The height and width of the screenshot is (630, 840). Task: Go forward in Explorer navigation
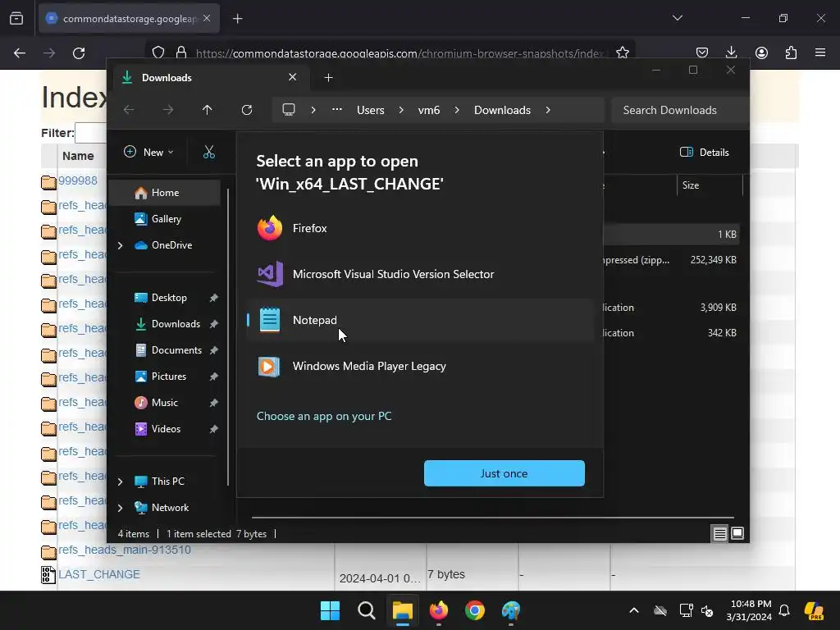pos(168,110)
